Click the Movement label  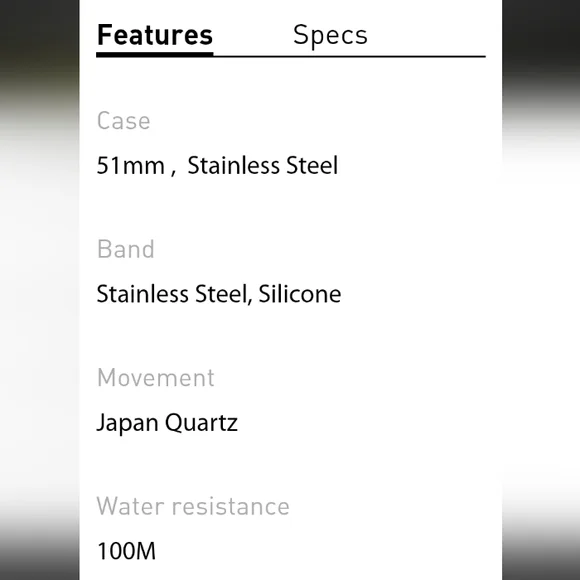tap(156, 378)
